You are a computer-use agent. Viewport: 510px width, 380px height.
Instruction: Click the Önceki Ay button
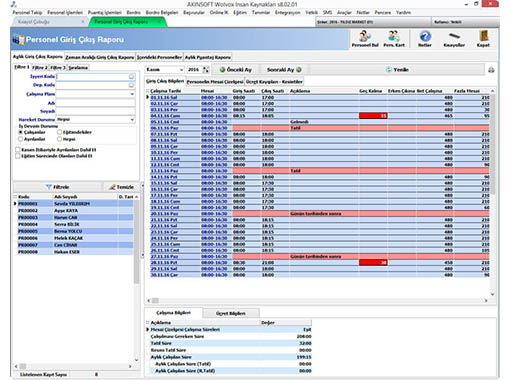click(235, 70)
